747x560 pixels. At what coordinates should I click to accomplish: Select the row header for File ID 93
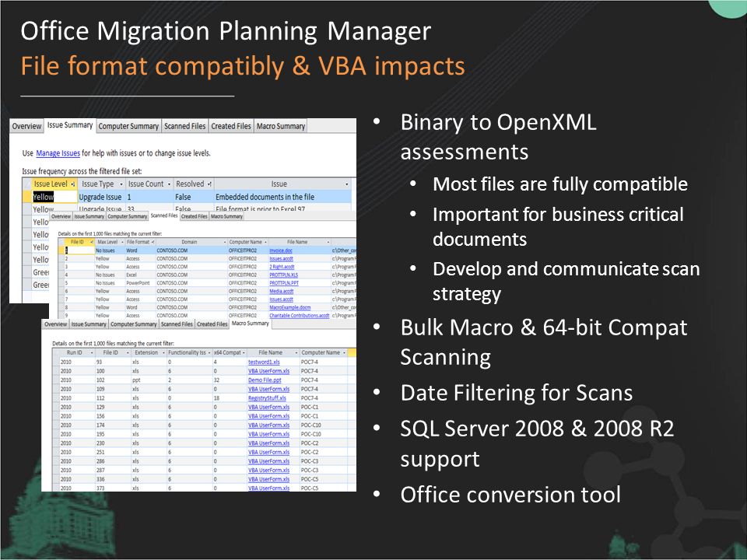pos(56,362)
